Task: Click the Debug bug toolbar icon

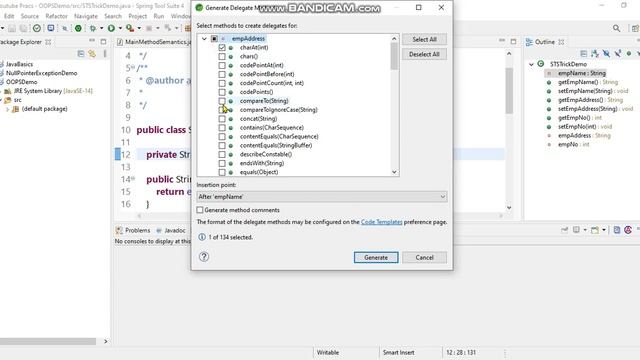Action: tap(93, 28)
